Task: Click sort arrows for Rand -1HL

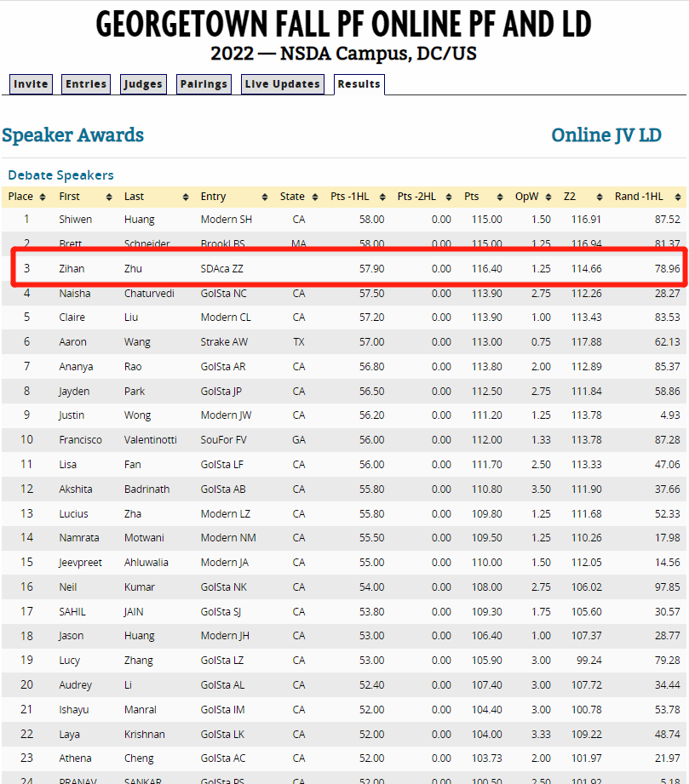Action: (x=679, y=197)
